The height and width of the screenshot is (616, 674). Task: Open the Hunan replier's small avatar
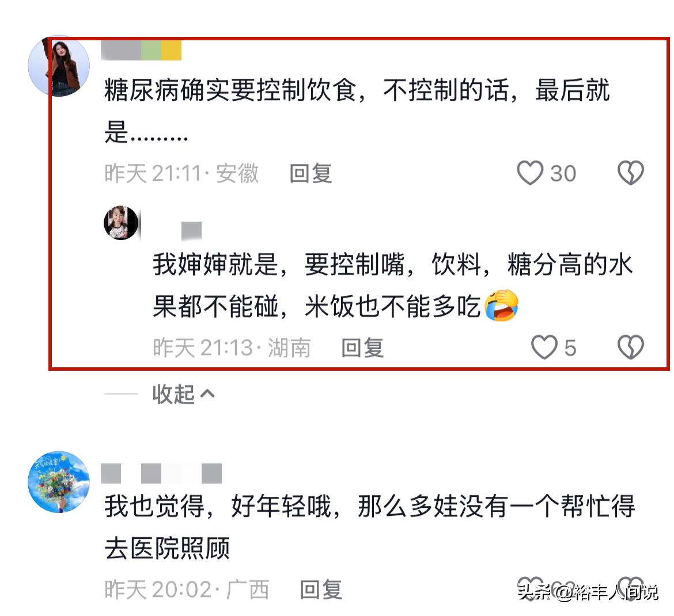[x=121, y=223]
